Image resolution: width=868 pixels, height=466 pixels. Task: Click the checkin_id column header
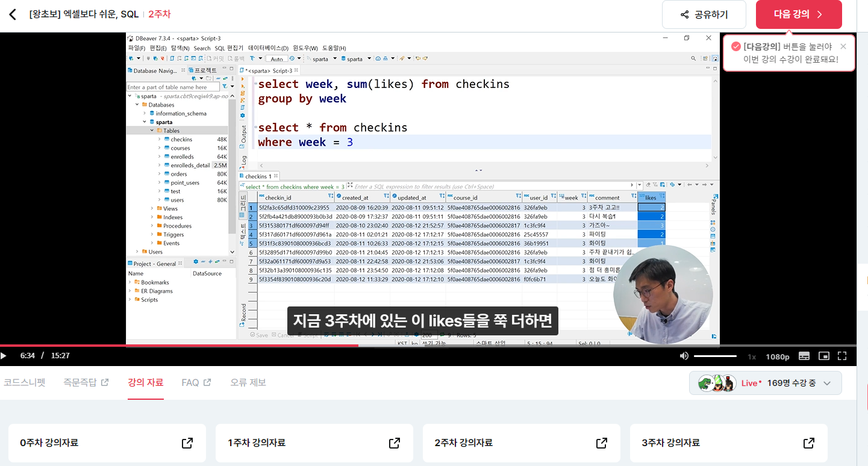coord(296,197)
